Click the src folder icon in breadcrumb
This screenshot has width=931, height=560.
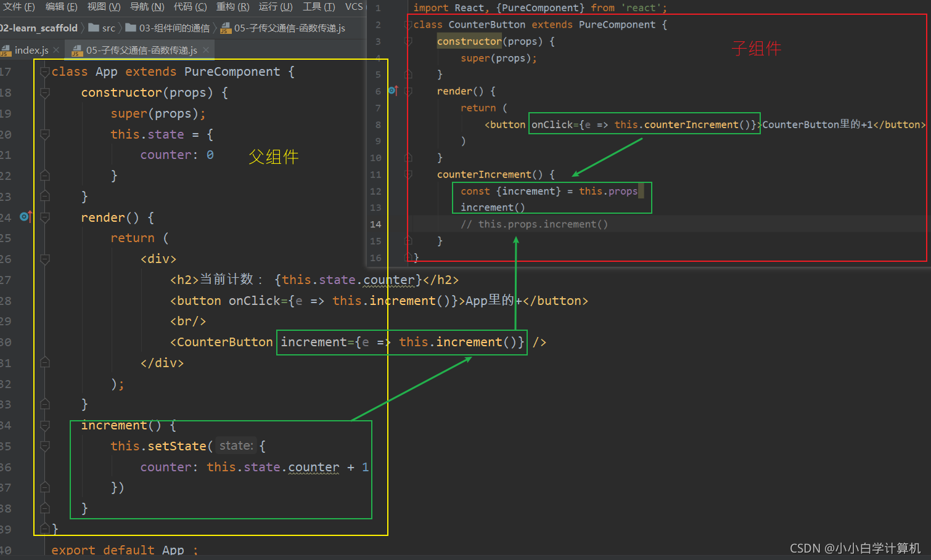(x=94, y=28)
